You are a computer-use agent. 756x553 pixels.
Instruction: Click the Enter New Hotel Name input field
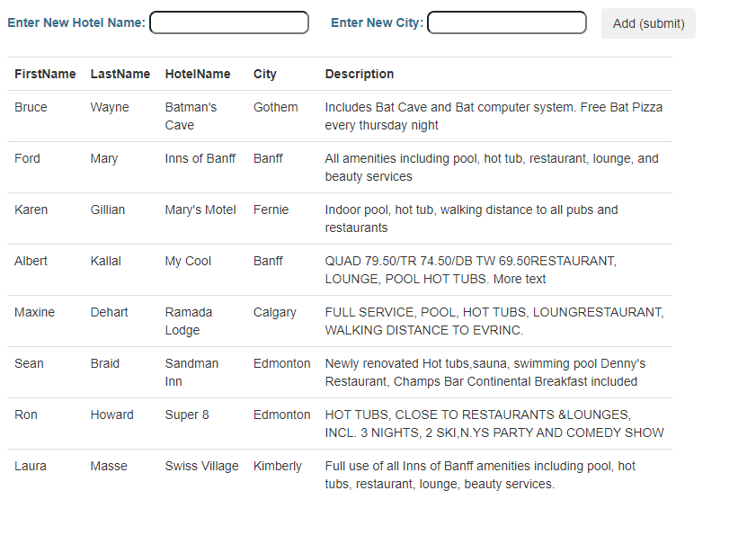[229, 22]
